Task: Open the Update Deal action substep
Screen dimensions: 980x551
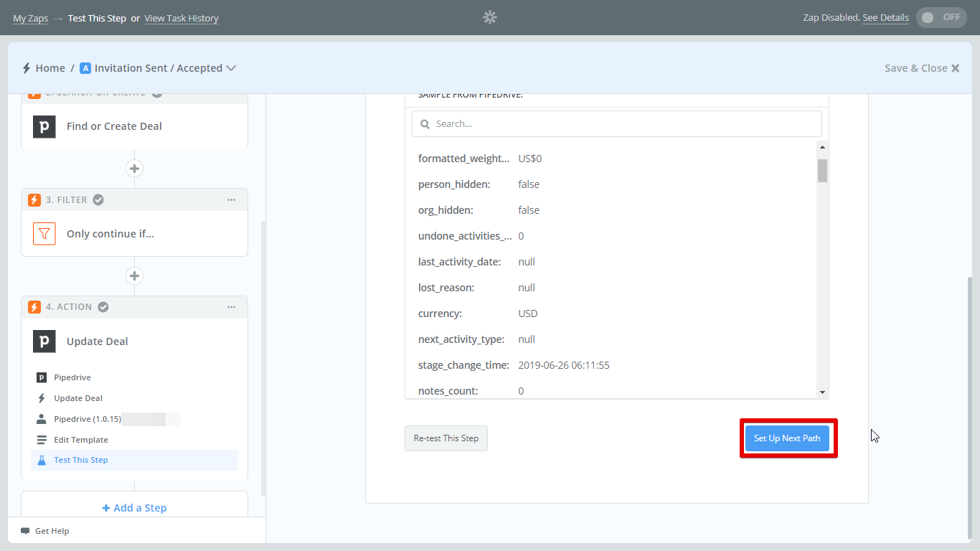Action: click(134, 398)
